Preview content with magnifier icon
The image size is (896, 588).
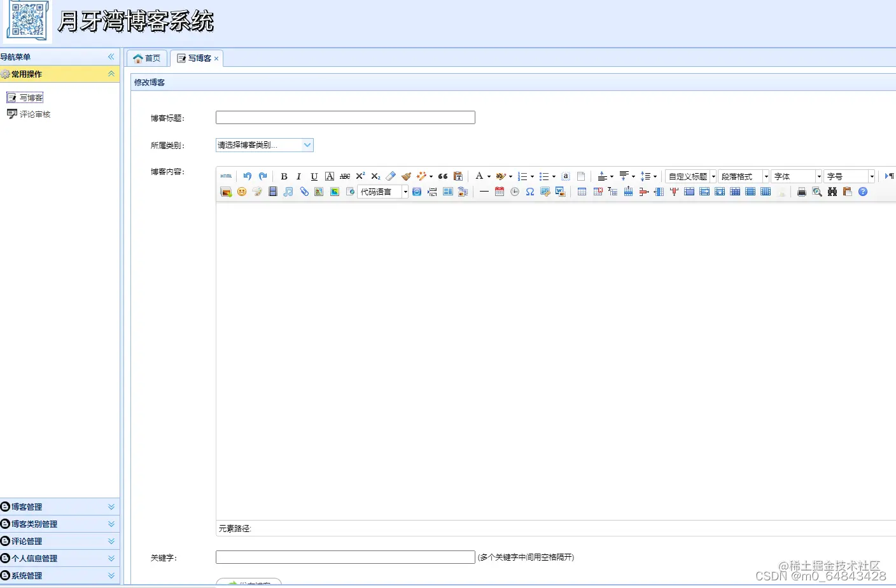pos(817,192)
